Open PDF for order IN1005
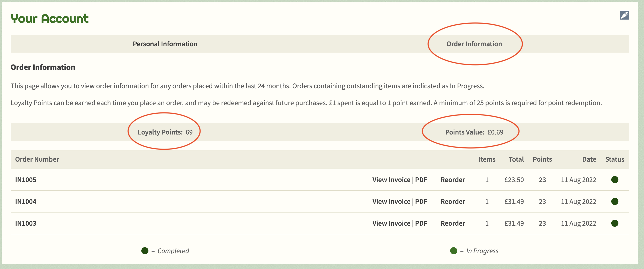The image size is (644, 269). click(421, 180)
